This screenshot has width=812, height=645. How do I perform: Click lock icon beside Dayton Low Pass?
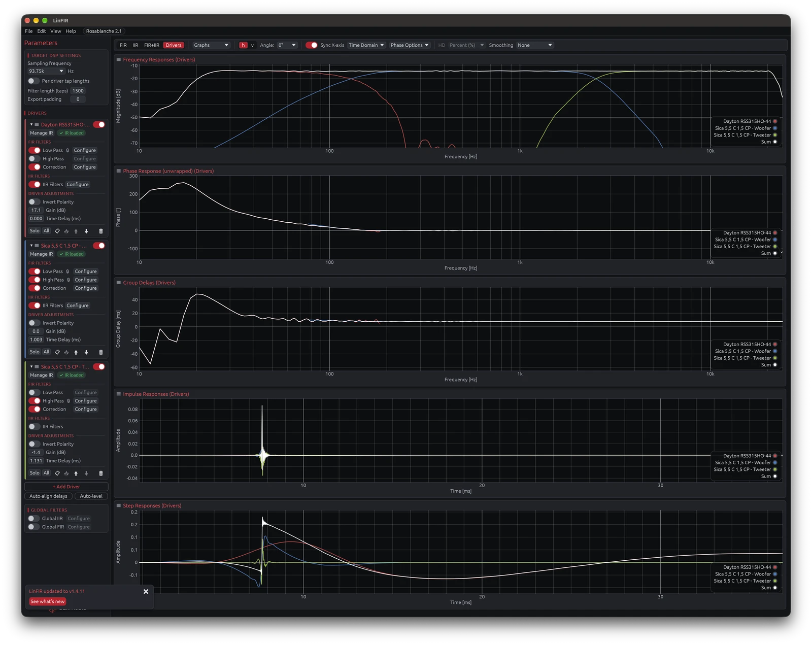pyautogui.click(x=67, y=150)
